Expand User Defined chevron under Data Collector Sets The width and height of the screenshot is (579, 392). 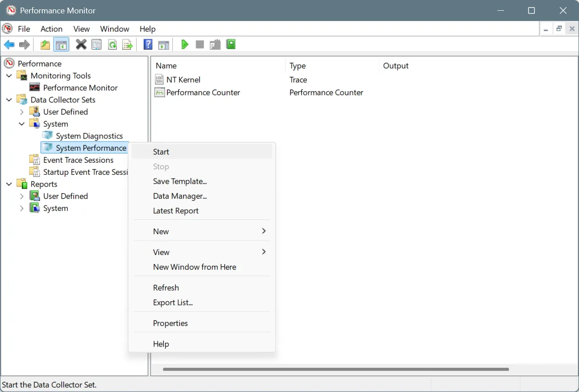[21, 111]
